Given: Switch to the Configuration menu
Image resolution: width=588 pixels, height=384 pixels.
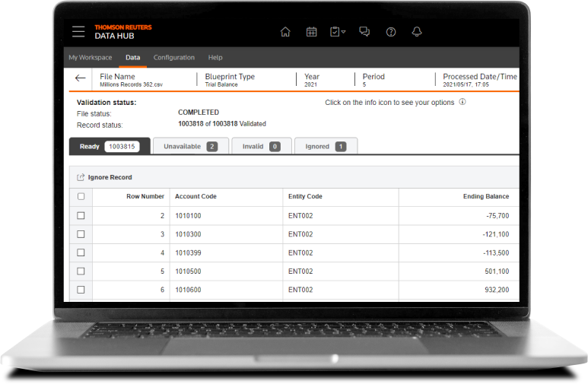Looking at the screenshot, I should 173,58.
